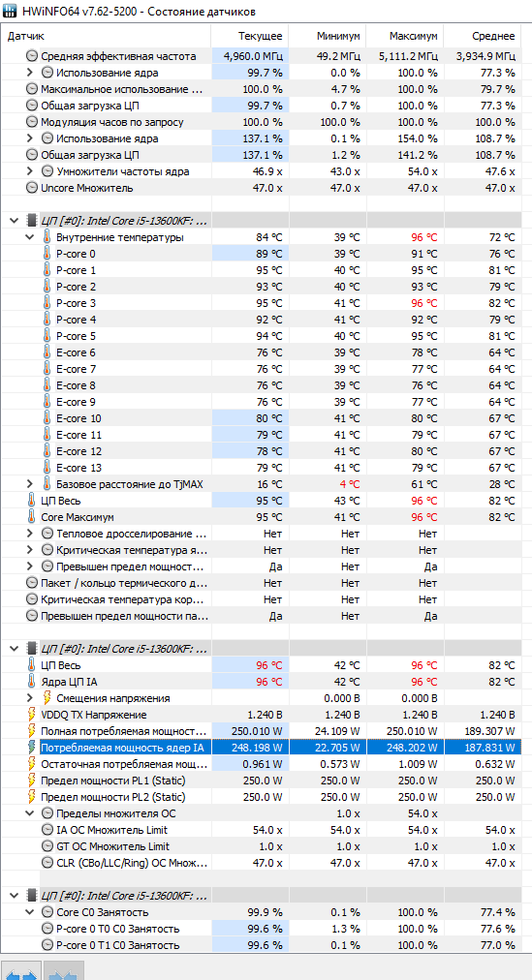Image resolution: width=532 pixels, height=980 pixels.
Task: Expand Использование ядра row showing 99.7 %
Action: [x=29, y=73]
